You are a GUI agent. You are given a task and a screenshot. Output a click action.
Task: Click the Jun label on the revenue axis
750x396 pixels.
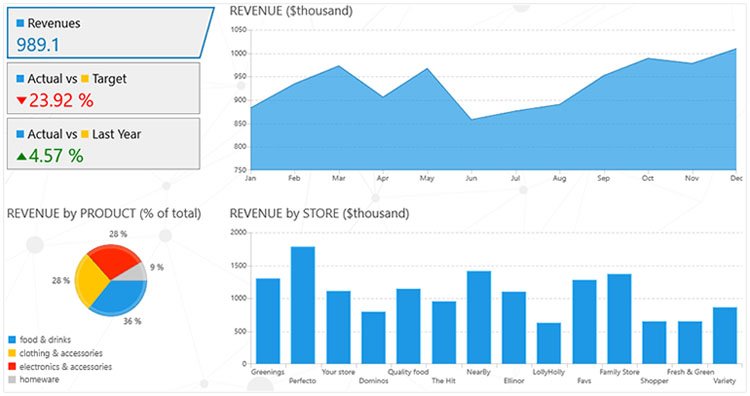tap(471, 178)
